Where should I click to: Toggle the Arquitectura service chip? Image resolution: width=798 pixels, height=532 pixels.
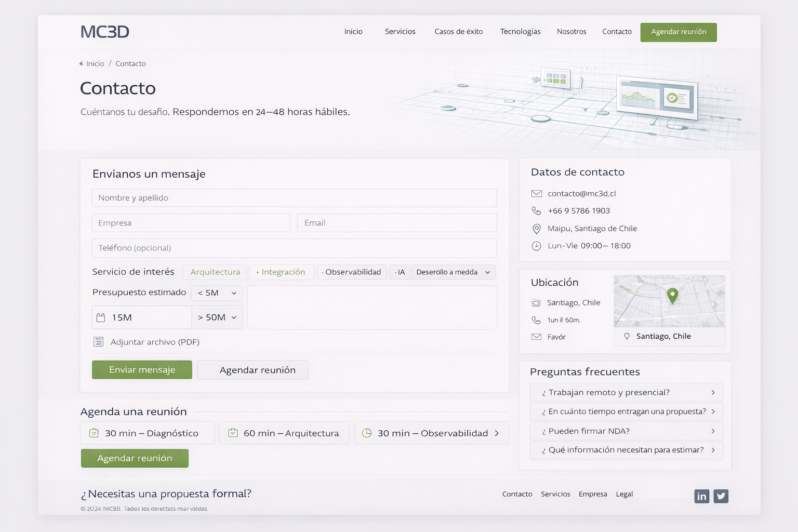click(215, 272)
